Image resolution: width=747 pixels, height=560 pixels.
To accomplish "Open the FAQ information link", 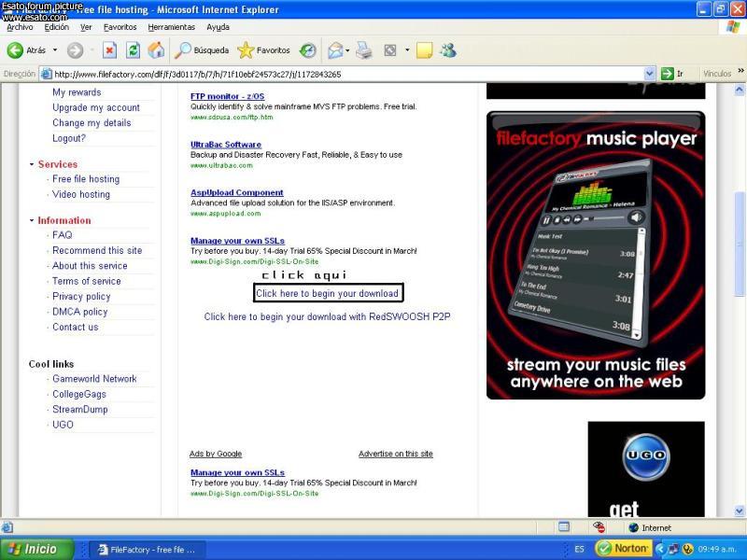I will pos(63,235).
